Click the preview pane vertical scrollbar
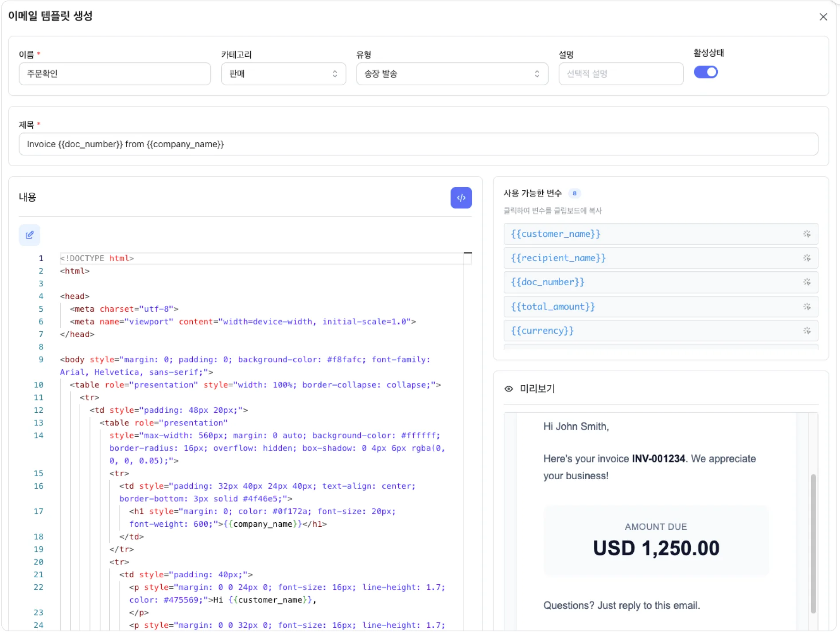 tap(813, 543)
